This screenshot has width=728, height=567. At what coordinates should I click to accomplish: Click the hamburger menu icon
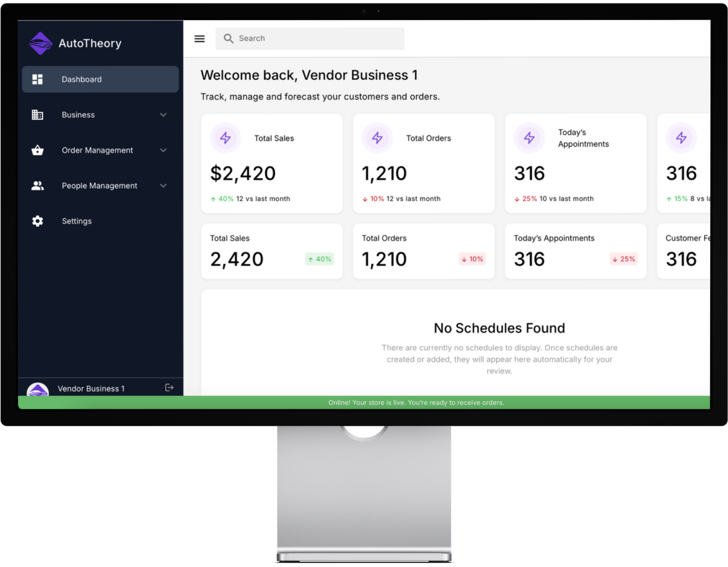tap(199, 38)
